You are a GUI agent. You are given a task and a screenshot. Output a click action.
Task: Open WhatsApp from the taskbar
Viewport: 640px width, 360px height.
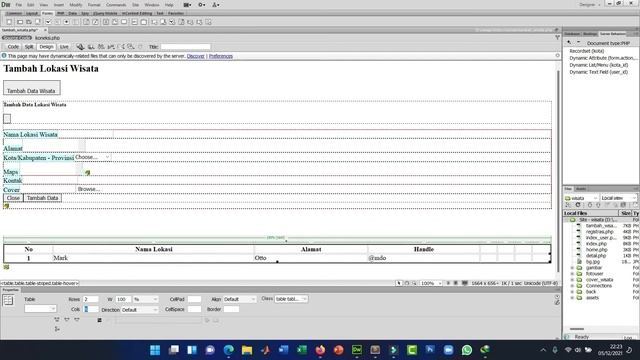click(x=467, y=350)
